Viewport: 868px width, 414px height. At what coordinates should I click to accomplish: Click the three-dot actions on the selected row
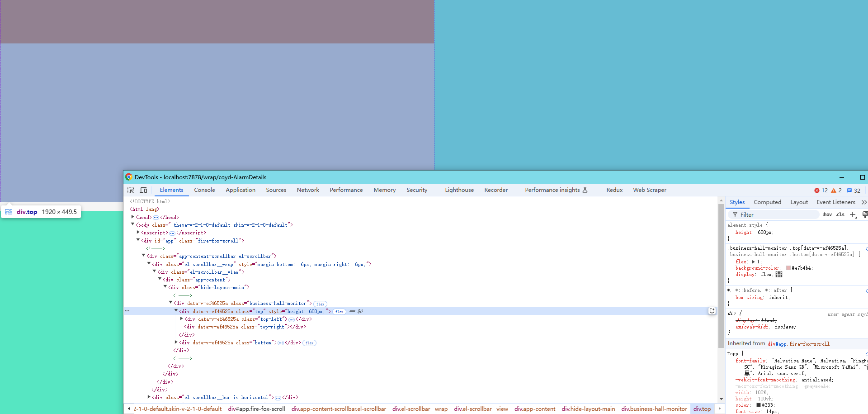pos(127,311)
